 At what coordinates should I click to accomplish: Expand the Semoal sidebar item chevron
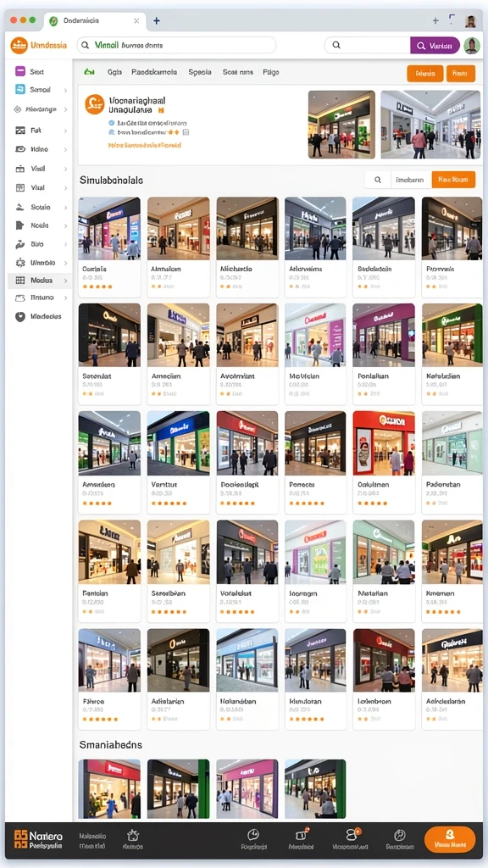65,90
